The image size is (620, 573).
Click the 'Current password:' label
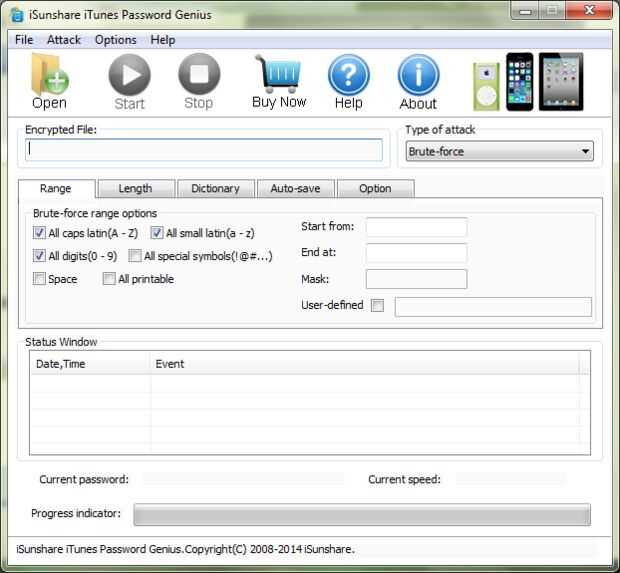84,480
